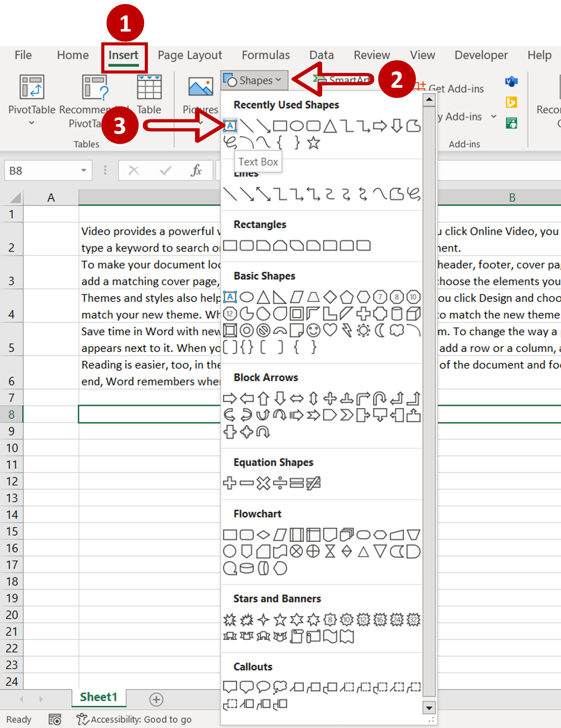Select the multiplication sign equation shape
561x728 pixels.
263,483
